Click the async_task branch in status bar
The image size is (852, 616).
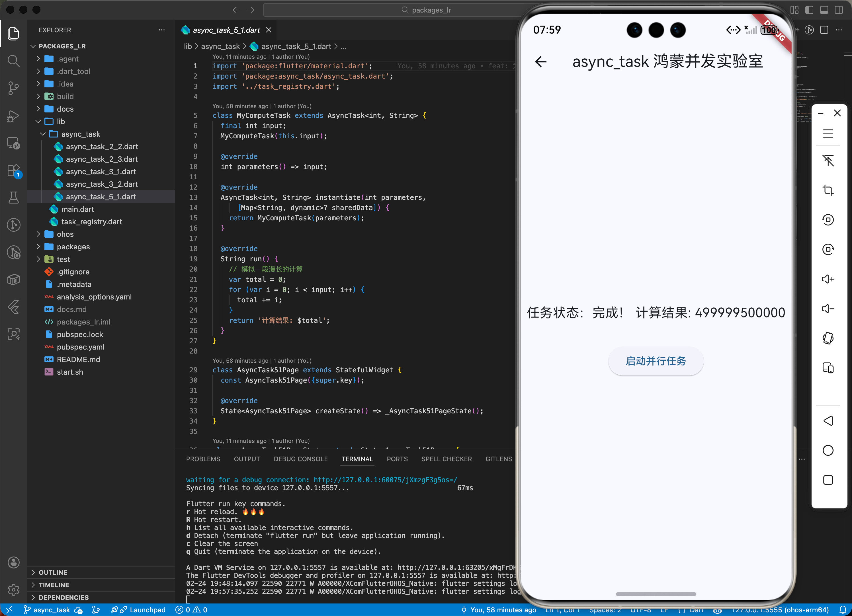(52, 610)
